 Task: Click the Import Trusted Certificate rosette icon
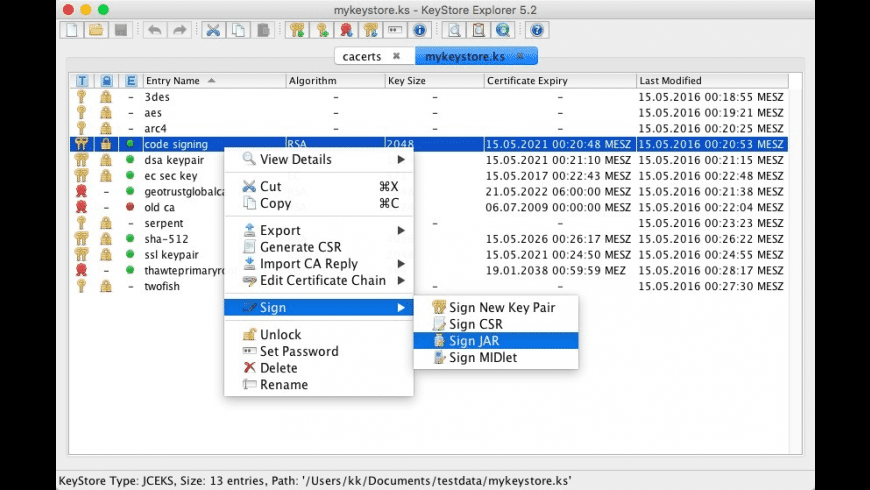(x=345, y=30)
